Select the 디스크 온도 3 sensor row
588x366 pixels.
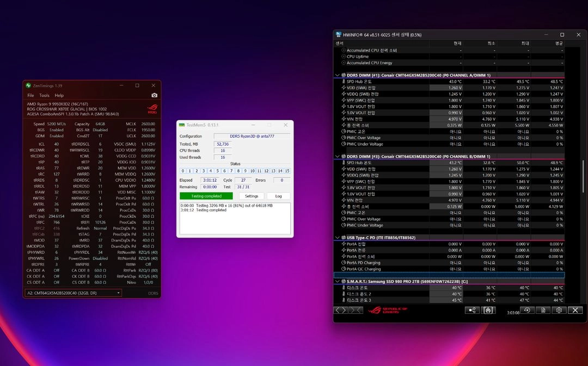[x=449, y=300]
